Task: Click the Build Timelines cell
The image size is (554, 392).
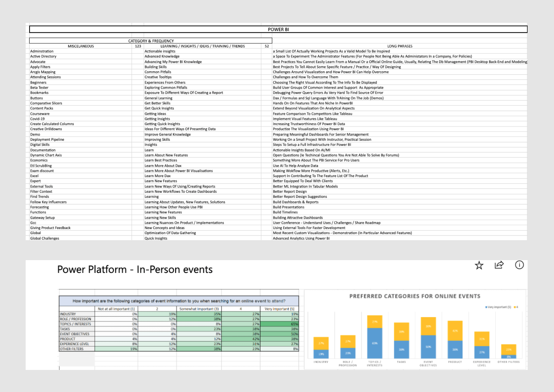Action: click(400, 212)
